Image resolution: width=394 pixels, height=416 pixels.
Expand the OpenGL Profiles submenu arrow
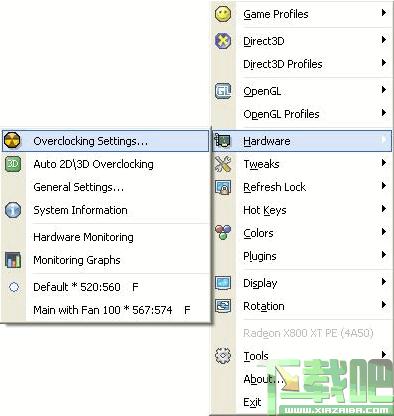(x=384, y=113)
